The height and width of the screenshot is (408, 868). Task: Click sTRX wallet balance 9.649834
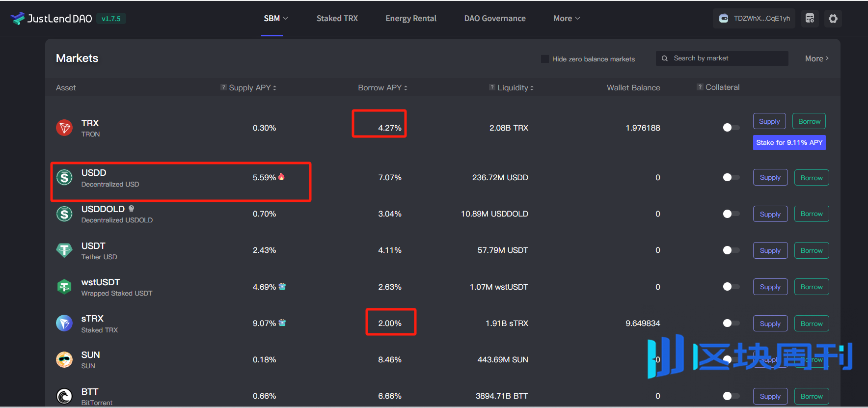coord(643,324)
